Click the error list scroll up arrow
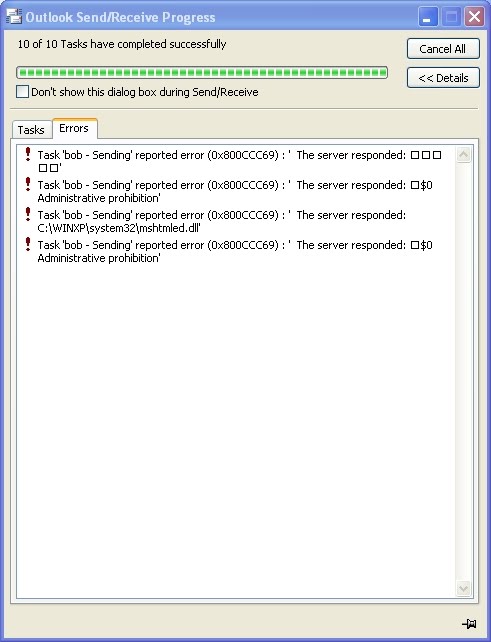This screenshot has width=491, height=642. coord(463,154)
